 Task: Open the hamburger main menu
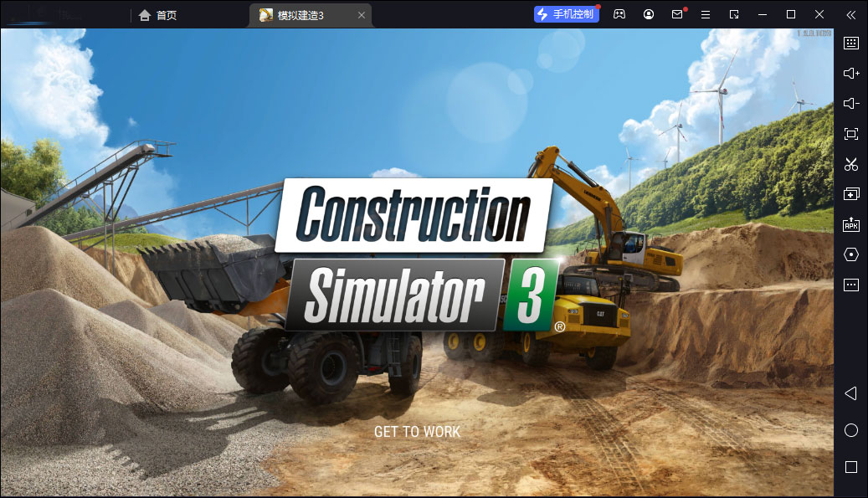[x=706, y=14]
